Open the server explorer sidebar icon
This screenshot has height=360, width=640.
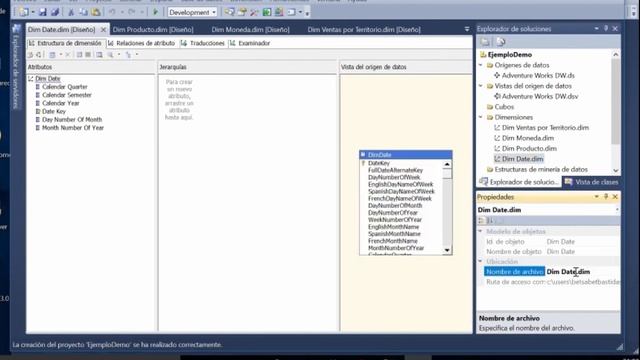click(16, 29)
